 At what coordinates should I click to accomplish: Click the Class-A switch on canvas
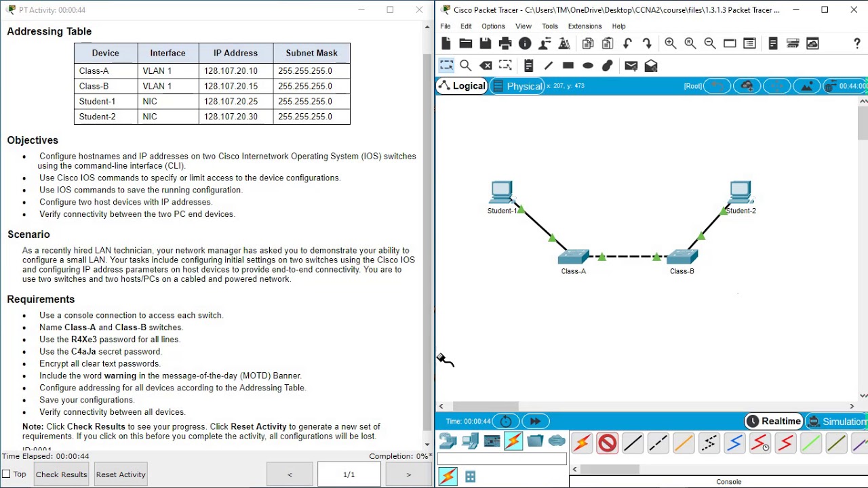pyautogui.click(x=574, y=258)
